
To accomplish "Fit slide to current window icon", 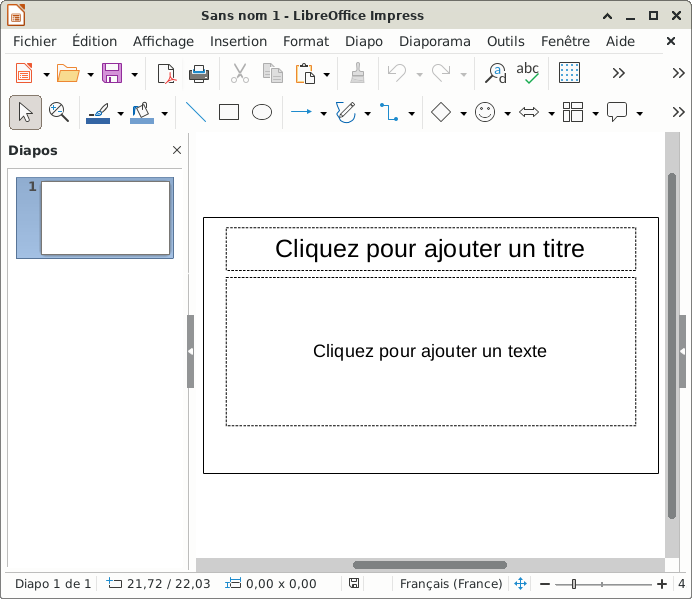I will point(520,584).
